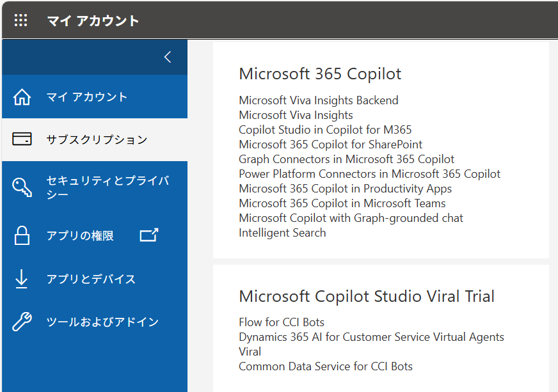Screen dimensions: 558x392
Task: Click the home icon for マイ アカウント
Action: tap(22, 97)
